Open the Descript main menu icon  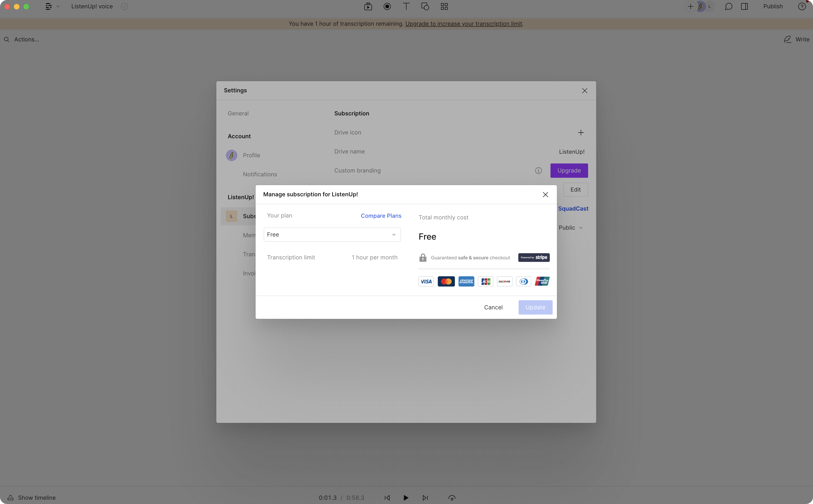click(x=49, y=6)
